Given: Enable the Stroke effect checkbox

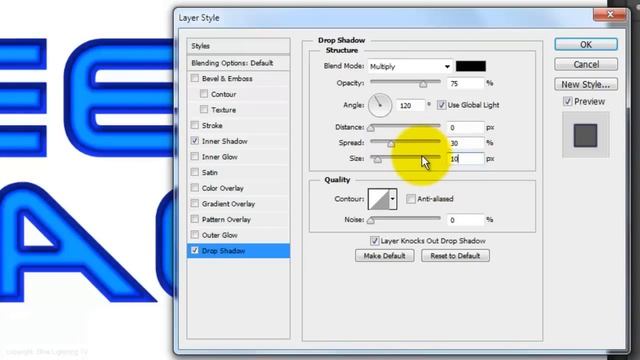Looking at the screenshot, I should pos(195,125).
